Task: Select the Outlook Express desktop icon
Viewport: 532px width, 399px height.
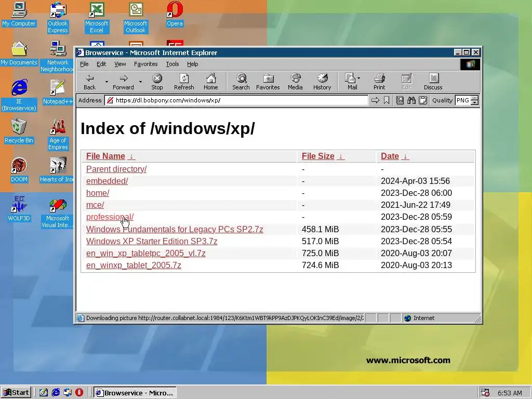Action: [58, 18]
